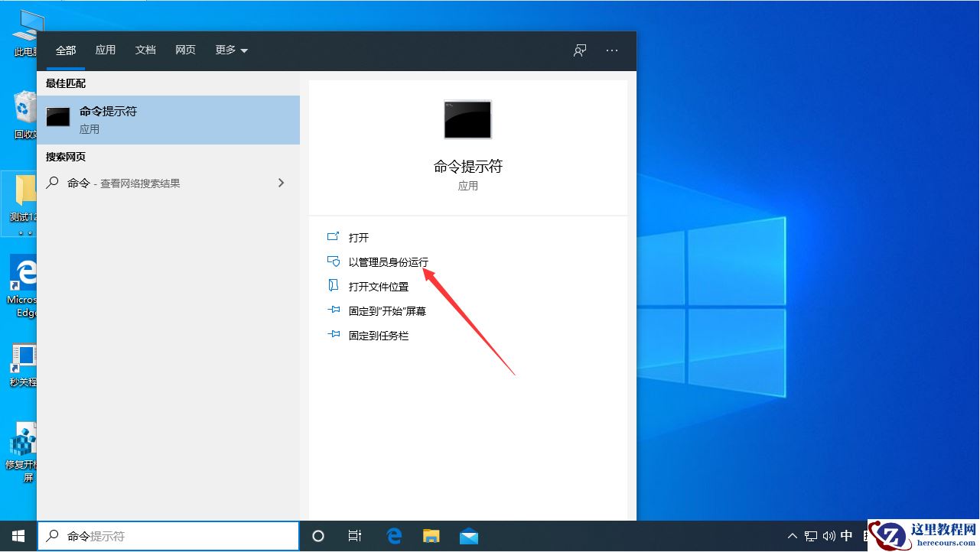The height and width of the screenshot is (552, 980).
Task: Click the Cortana circle icon on the taskbar
Action: (x=317, y=536)
